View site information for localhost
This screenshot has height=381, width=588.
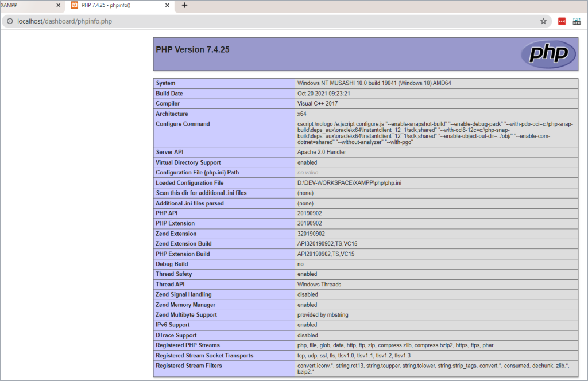(10, 21)
